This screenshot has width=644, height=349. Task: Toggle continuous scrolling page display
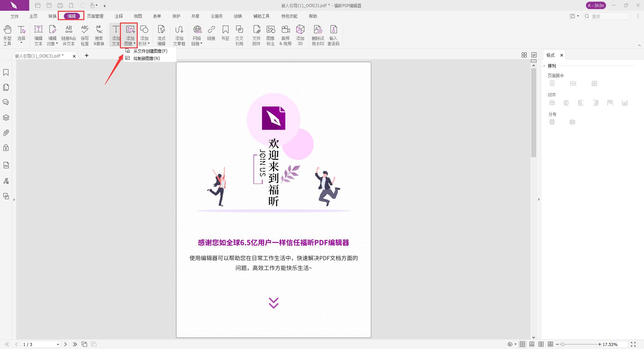click(531, 344)
